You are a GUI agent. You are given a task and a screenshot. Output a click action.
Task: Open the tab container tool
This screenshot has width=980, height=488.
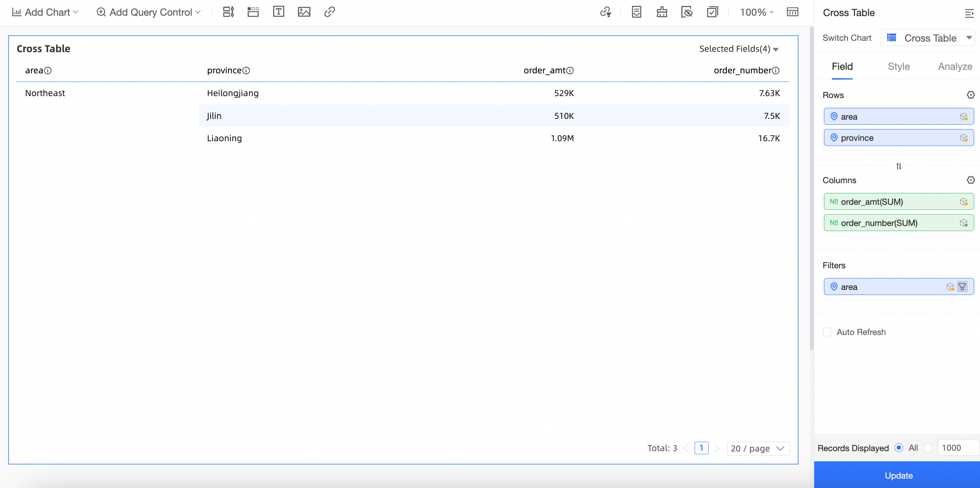click(x=253, y=12)
